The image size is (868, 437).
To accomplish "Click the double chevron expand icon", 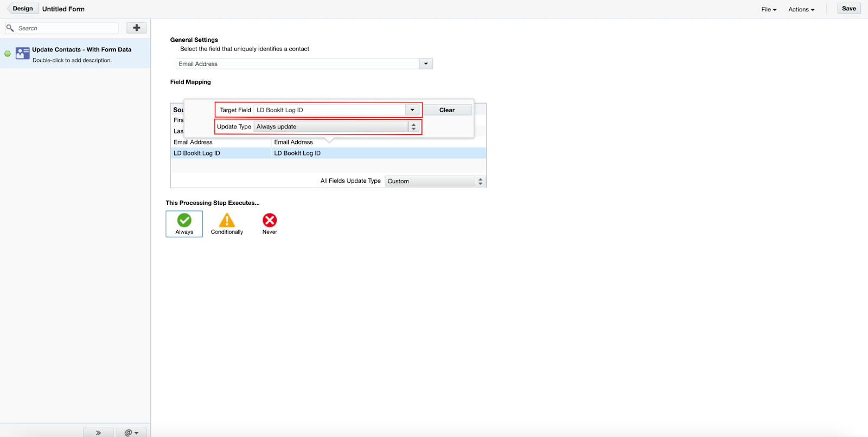I will (98, 433).
